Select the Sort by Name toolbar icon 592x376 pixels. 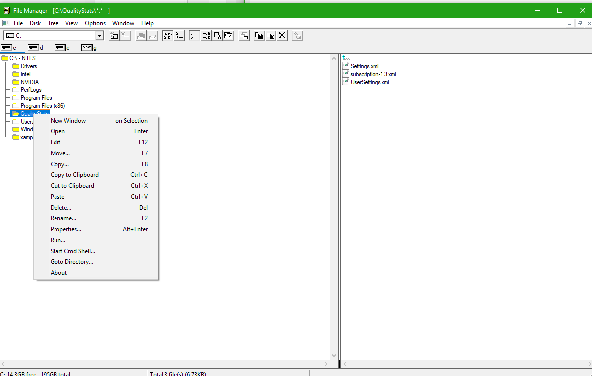point(194,36)
